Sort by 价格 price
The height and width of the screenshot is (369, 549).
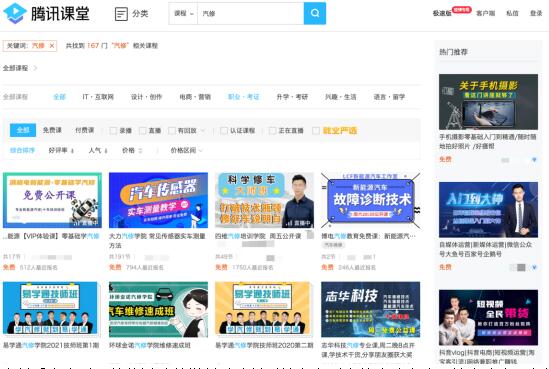pyautogui.click(x=132, y=151)
